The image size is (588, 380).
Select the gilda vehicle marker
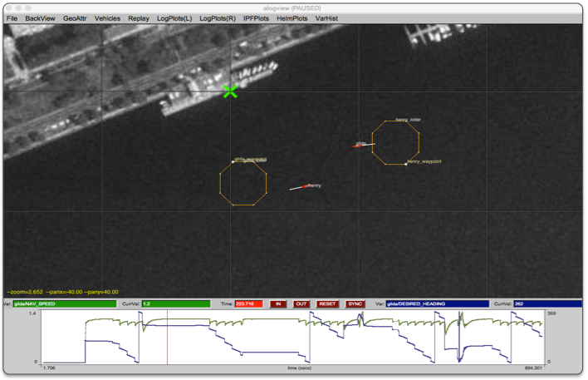tap(360, 146)
